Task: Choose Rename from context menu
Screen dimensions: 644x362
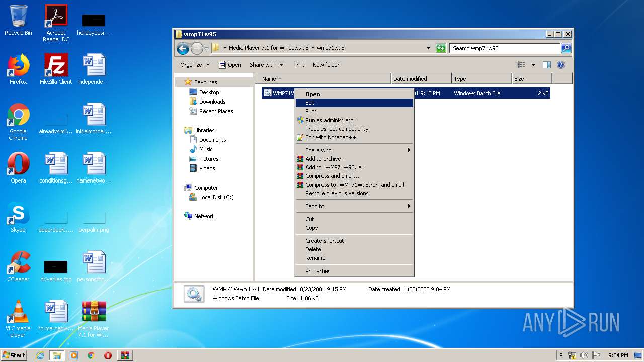Action: point(354,258)
